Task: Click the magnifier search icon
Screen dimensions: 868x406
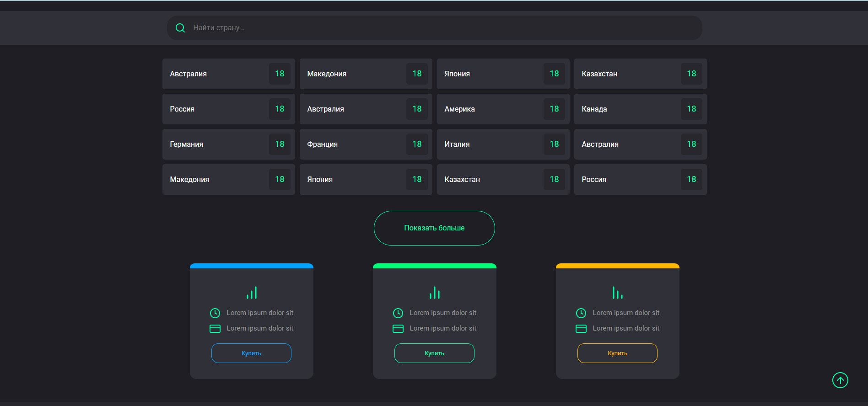Action: [x=180, y=28]
